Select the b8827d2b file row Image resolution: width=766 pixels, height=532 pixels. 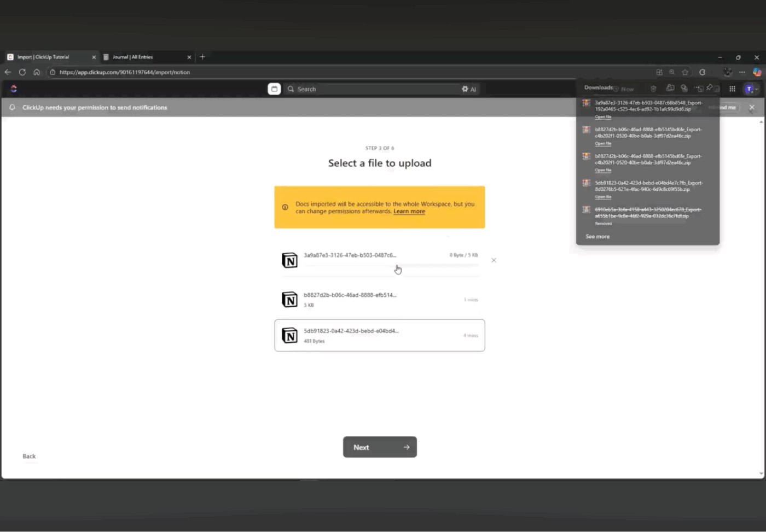tap(380, 300)
